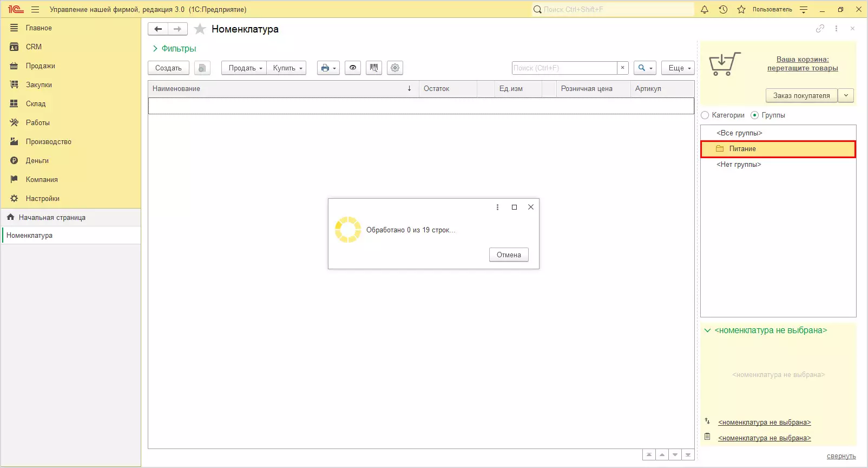Screen dimensions: 868x468
Task: Click the shopping cart icon
Action: tap(725, 64)
